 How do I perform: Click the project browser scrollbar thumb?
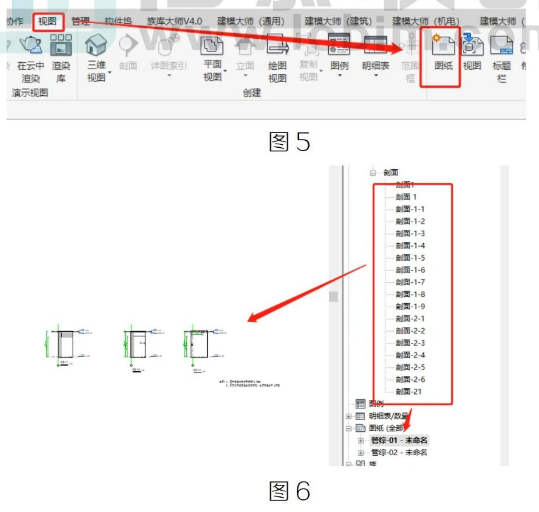[333, 296]
